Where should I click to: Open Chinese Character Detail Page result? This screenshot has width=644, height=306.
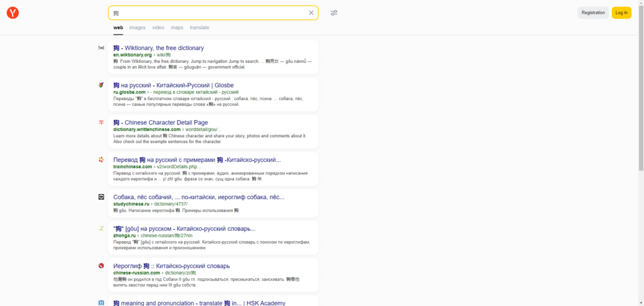coord(160,123)
